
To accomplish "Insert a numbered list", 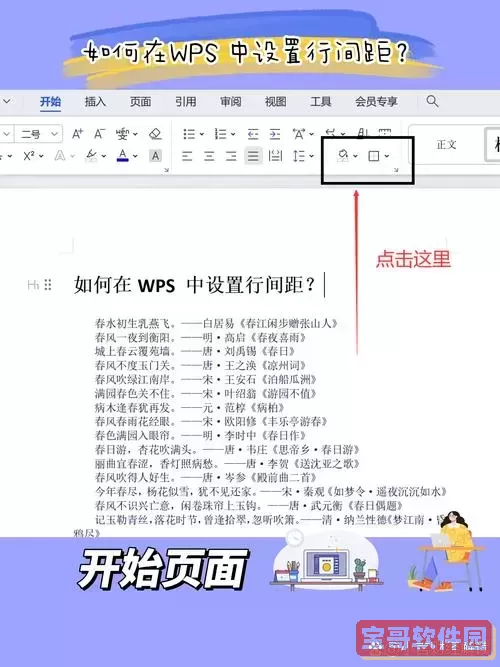I will tap(220, 134).
